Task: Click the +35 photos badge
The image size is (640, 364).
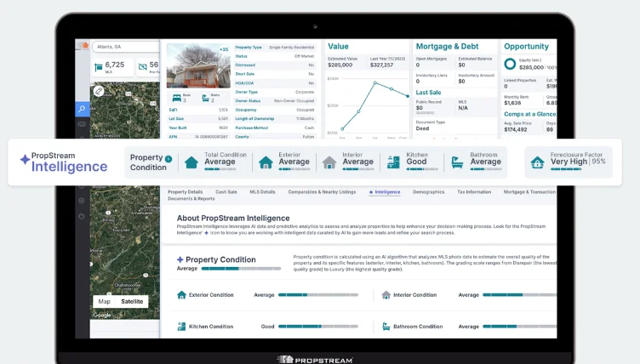Action: pos(224,49)
